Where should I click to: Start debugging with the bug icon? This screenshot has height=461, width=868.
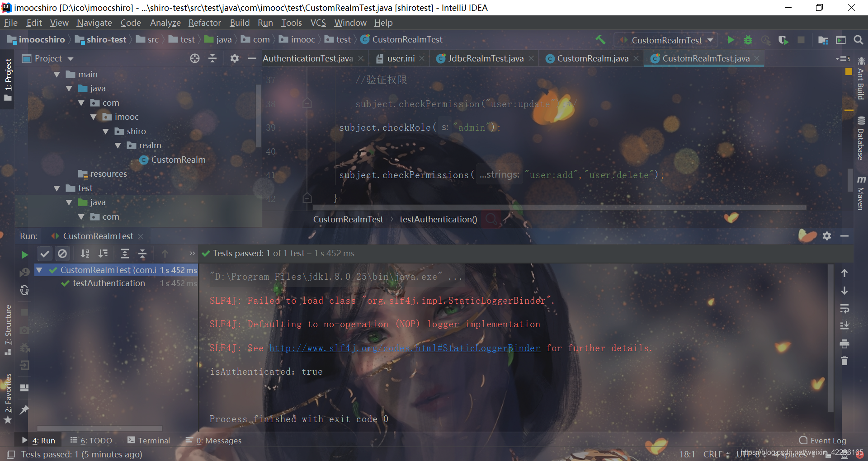(x=748, y=40)
